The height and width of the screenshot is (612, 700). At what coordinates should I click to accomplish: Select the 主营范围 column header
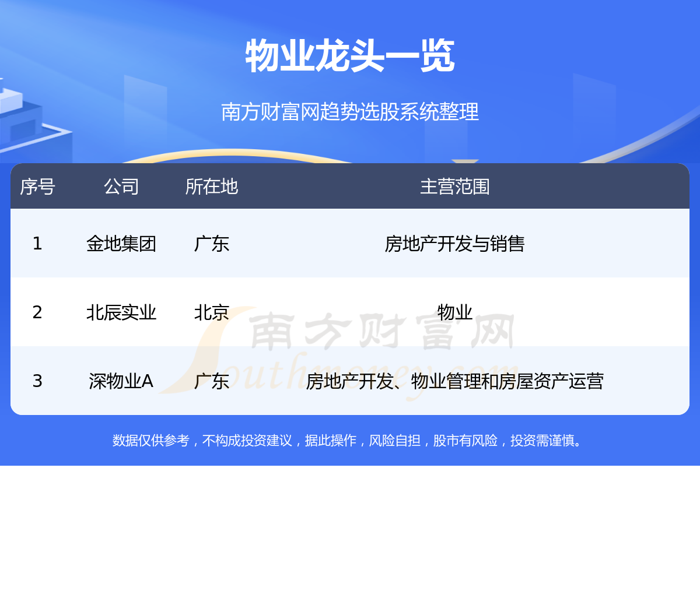click(454, 187)
